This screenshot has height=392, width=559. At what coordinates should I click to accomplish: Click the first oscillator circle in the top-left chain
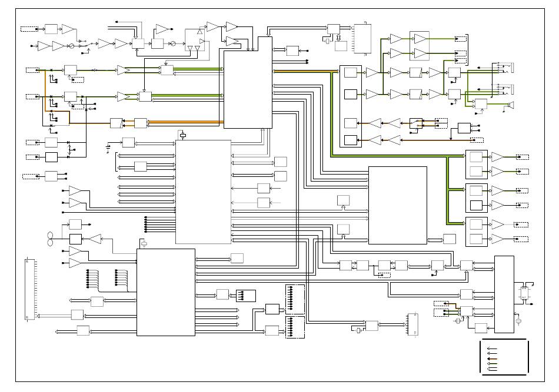(71, 46)
